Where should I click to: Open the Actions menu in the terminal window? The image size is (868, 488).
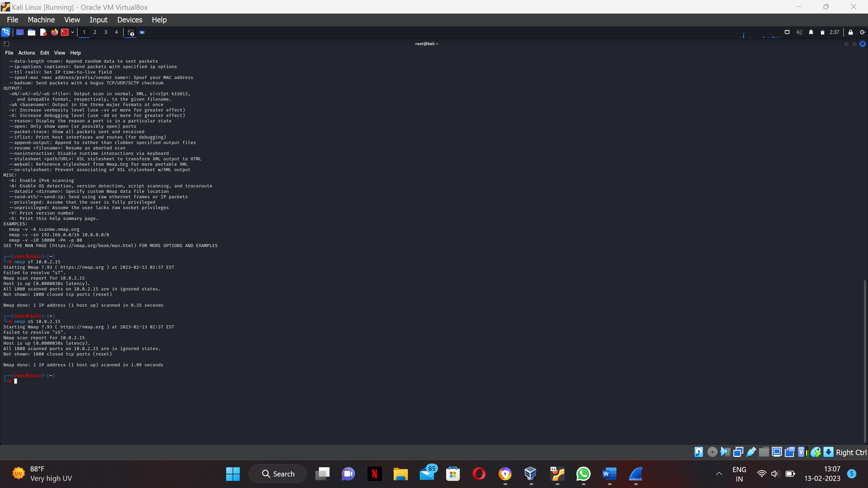click(x=26, y=53)
